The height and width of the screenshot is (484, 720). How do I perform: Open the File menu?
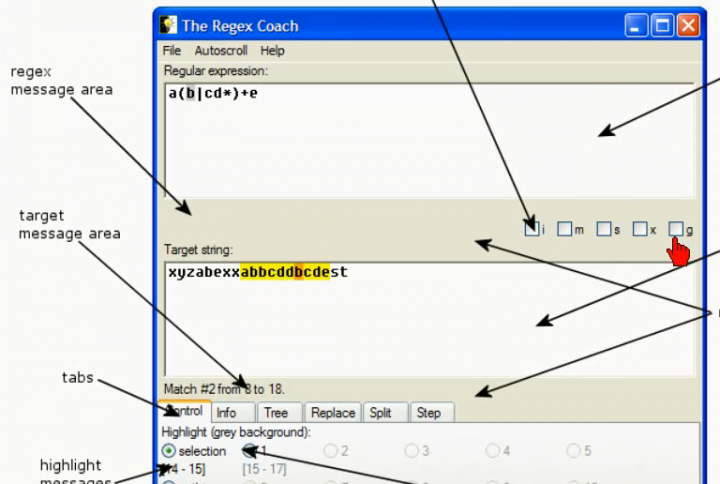[x=172, y=51]
